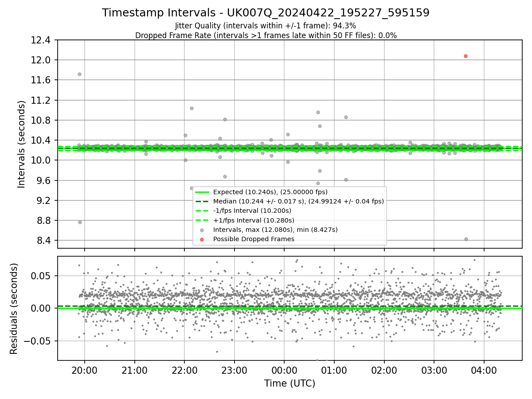Screen dimensions: 532x399
Task: Click the minimum interval point at 8.43s near 03:40
Action: pyautogui.click(x=466, y=239)
